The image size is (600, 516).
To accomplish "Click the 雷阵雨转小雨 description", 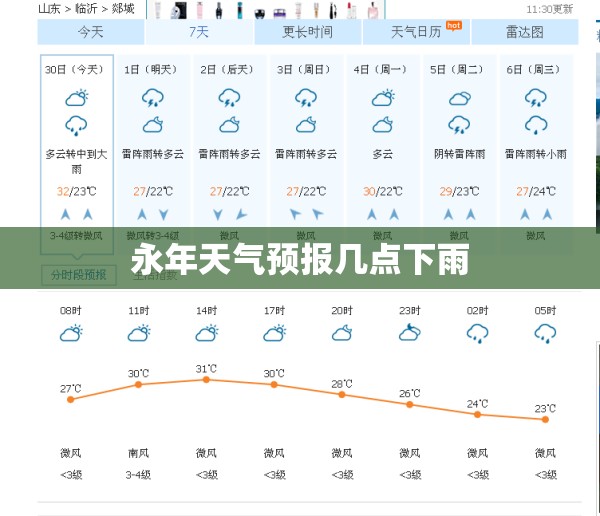I will [536, 154].
